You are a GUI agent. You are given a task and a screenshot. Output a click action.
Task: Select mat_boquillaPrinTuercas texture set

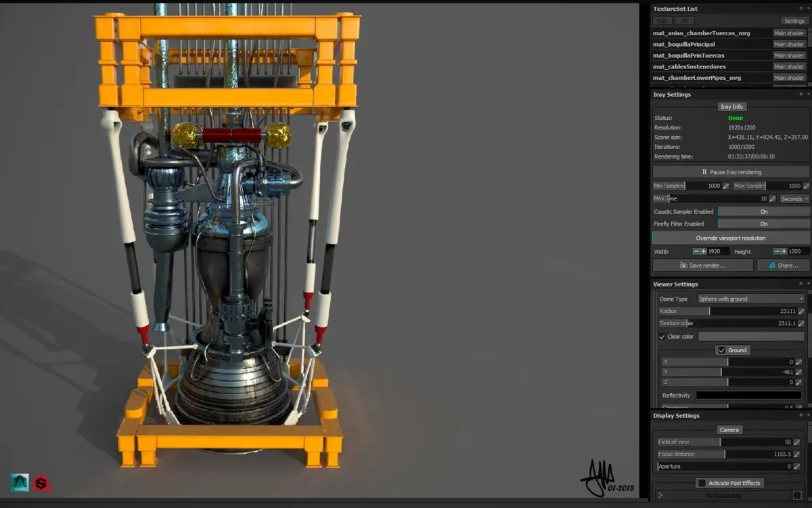pyautogui.click(x=688, y=56)
